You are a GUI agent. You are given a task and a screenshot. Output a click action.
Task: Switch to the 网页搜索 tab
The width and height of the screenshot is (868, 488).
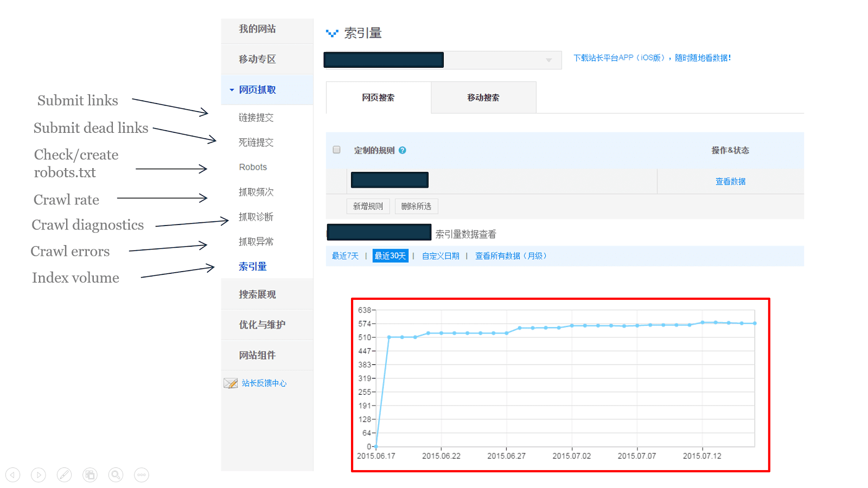click(378, 98)
